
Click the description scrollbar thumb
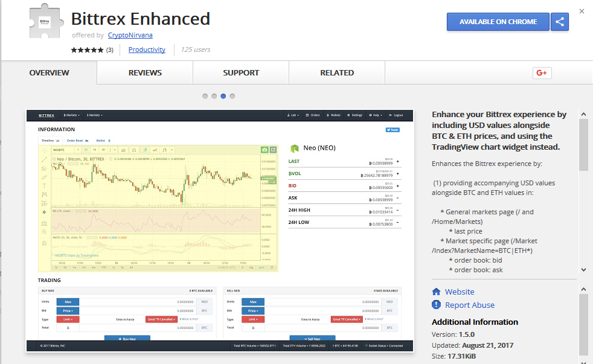pos(583,145)
